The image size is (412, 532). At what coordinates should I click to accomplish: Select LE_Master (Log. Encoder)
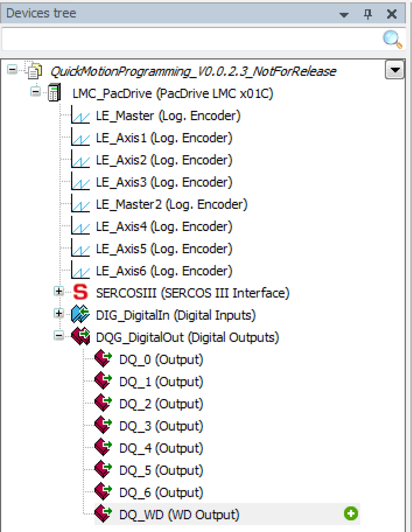click(x=168, y=116)
